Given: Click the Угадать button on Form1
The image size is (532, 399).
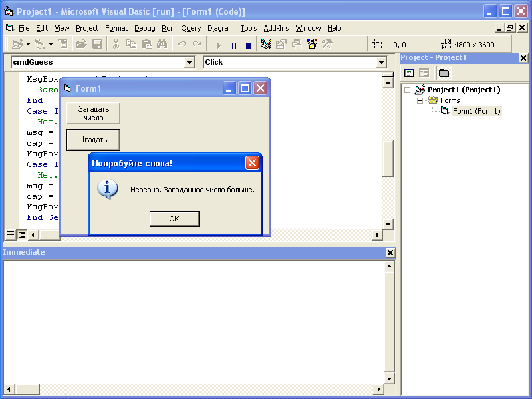Looking at the screenshot, I should [x=93, y=140].
